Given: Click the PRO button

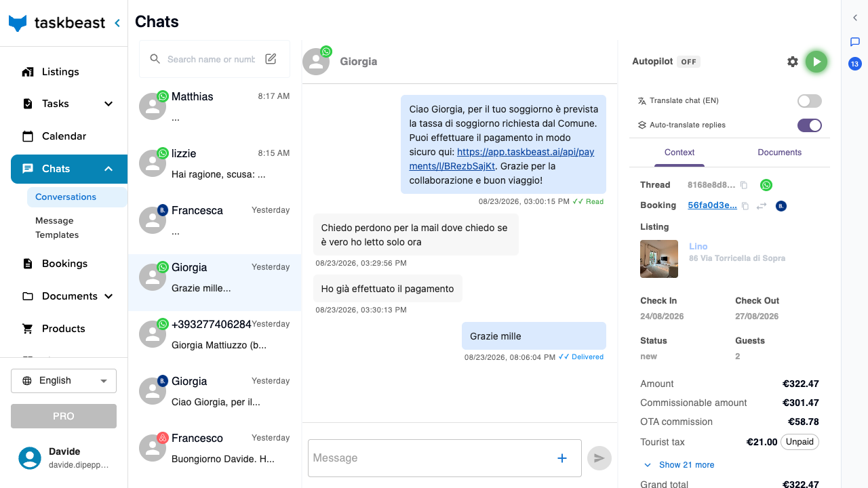Looking at the screenshot, I should (64, 416).
